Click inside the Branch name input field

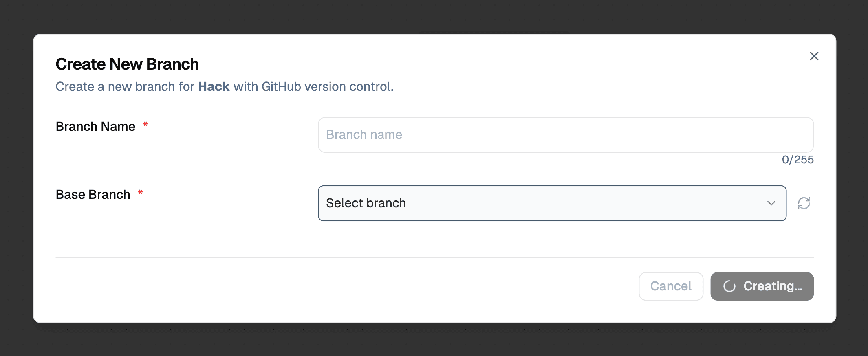click(566, 134)
